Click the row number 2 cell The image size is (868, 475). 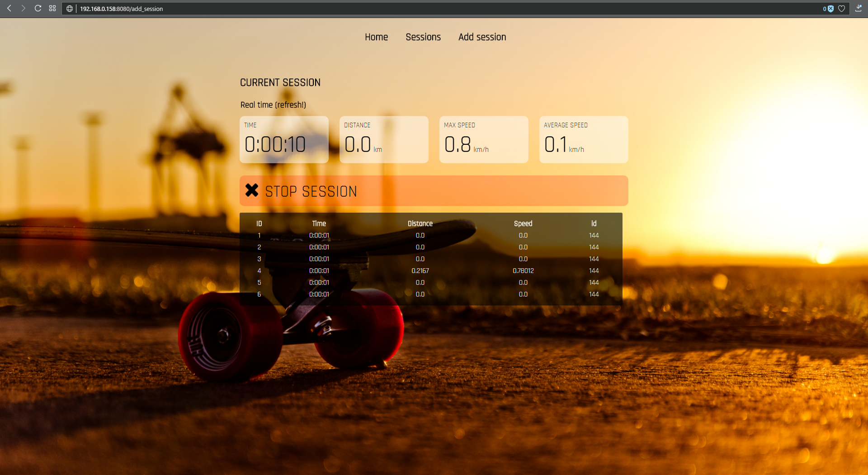pos(259,247)
